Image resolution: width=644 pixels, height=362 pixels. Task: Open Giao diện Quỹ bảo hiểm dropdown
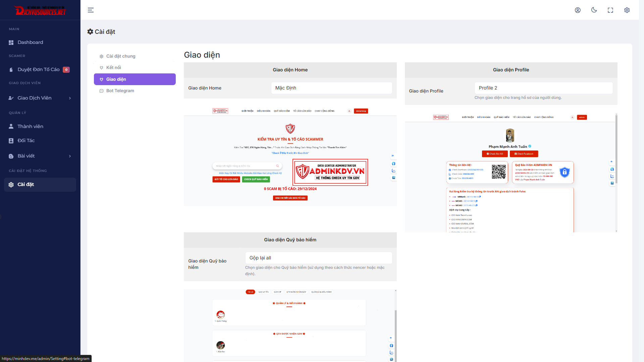point(318,258)
